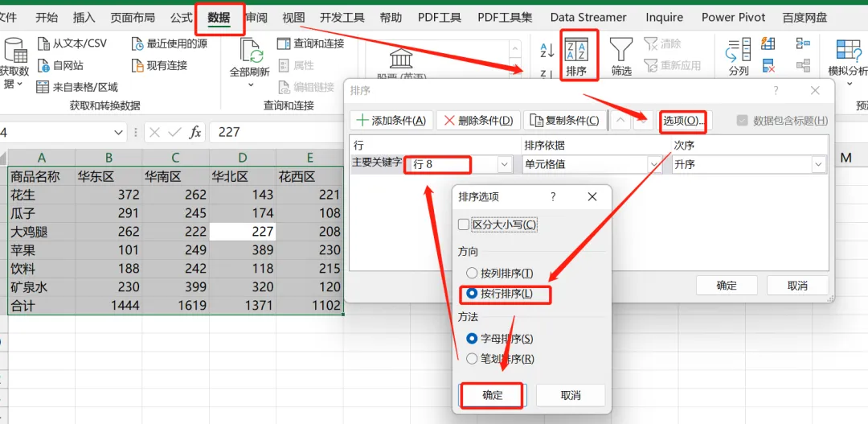Open Sort Options (选项) button
Image resolution: width=868 pixels, height=424 pixels.
pyautogui.click(x=684, y=120)
